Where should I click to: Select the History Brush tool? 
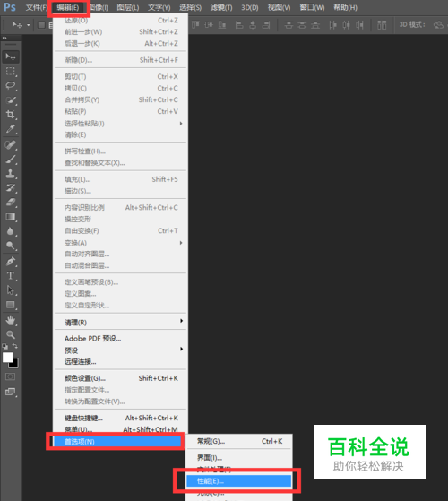tap(11, 188)
